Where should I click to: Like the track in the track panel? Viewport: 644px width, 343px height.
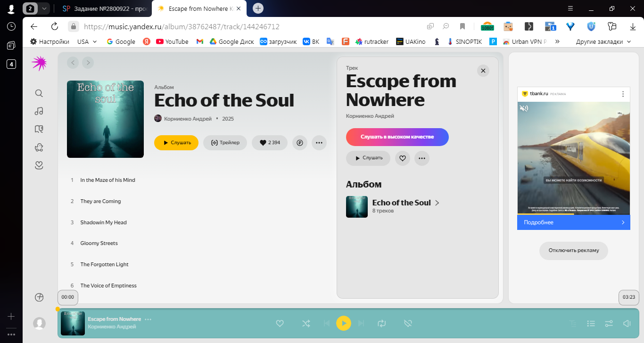tap(402, 158)
